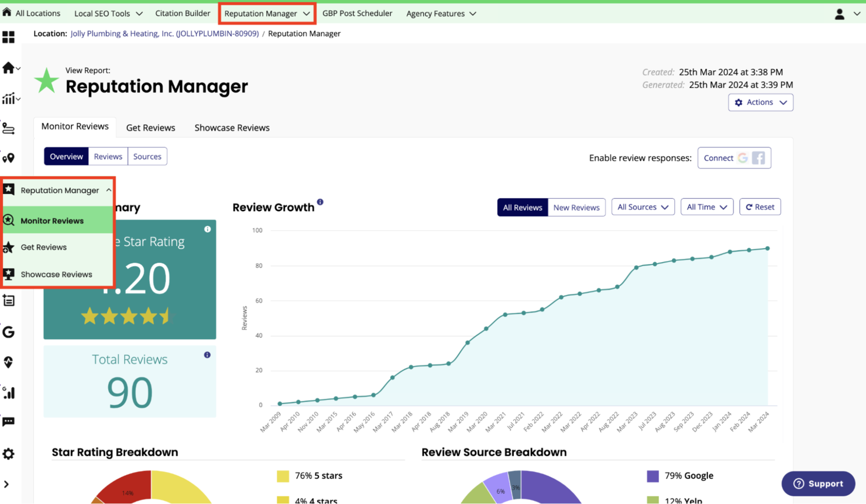Click the home icon in left sidebar
Screen dimensions: 866x504
coord(8,68)
